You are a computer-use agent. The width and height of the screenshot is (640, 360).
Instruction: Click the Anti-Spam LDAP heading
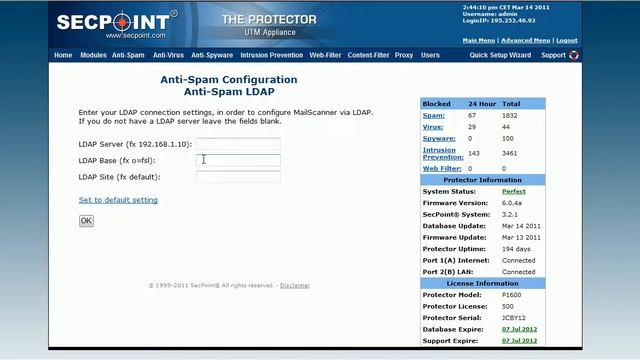point(229,92)
